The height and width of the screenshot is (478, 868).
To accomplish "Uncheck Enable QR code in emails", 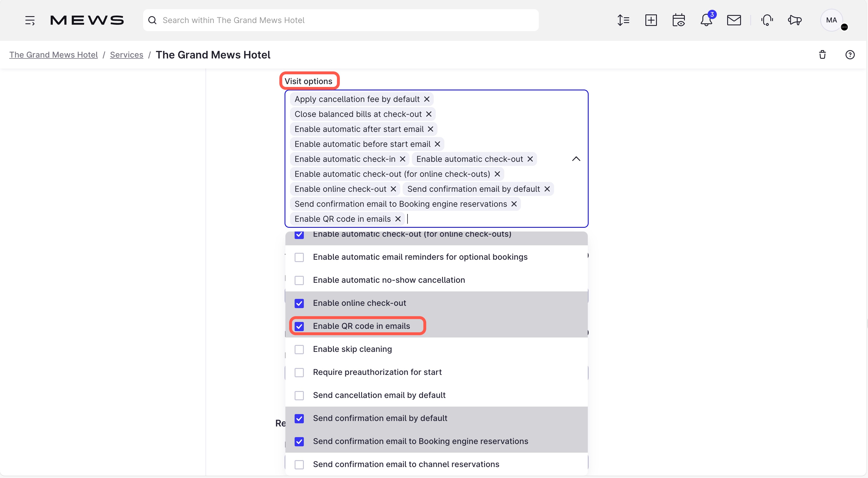I will click(x=299, y=326).
